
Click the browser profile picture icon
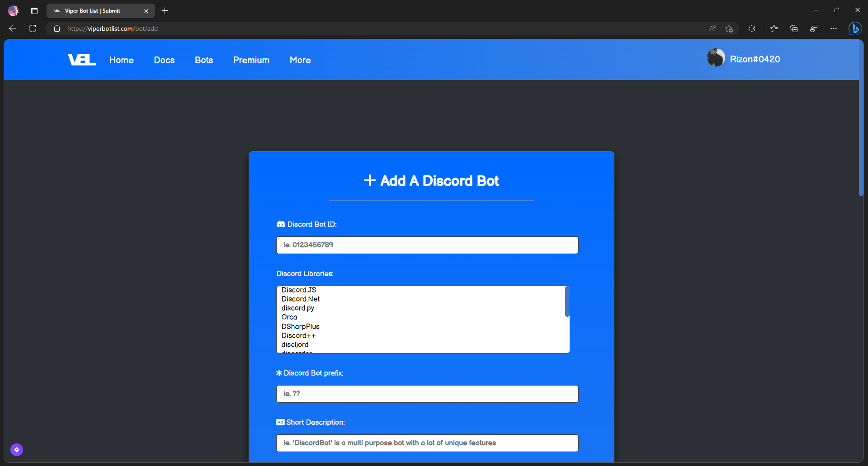click(x=14, y=11)
